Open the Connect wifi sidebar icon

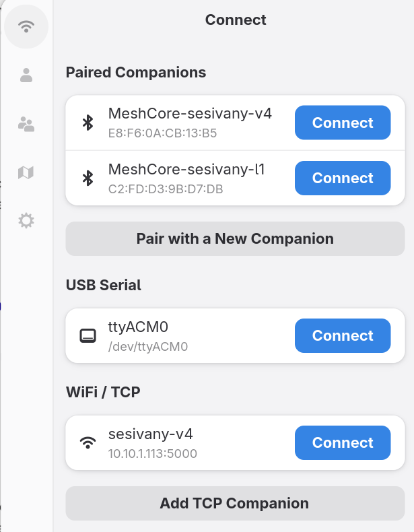click(x=26, y=27)
